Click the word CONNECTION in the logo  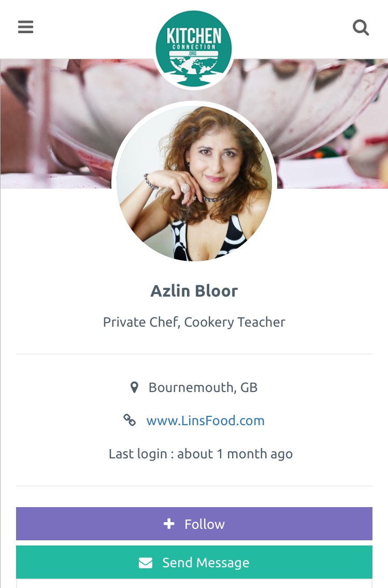click(x=194, y=47)
